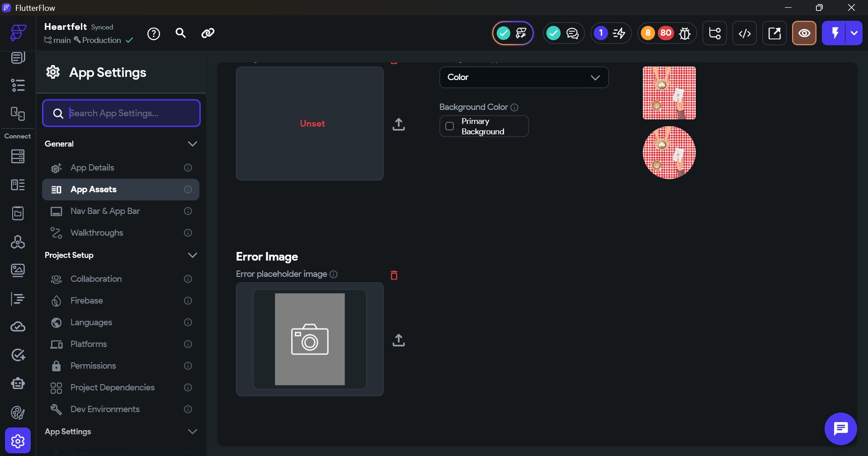Click the upload icon beside Unset image
Screen dimensions: 868x456
pos(398,124)
